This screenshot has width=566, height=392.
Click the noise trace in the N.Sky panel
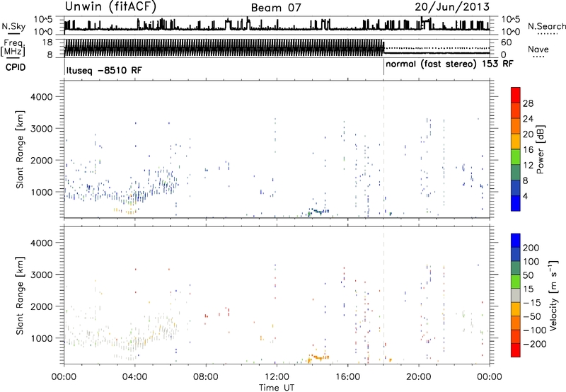(x=277, y=25)
